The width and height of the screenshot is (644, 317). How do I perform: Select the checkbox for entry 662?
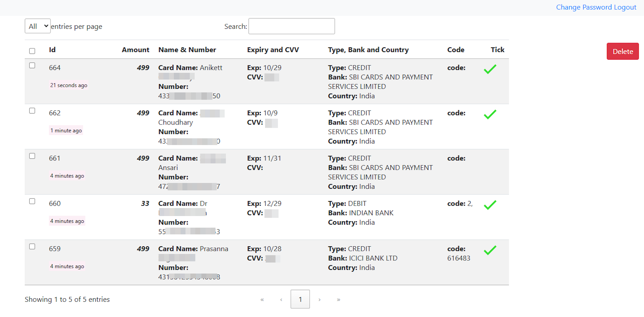[x=32, y=111]
